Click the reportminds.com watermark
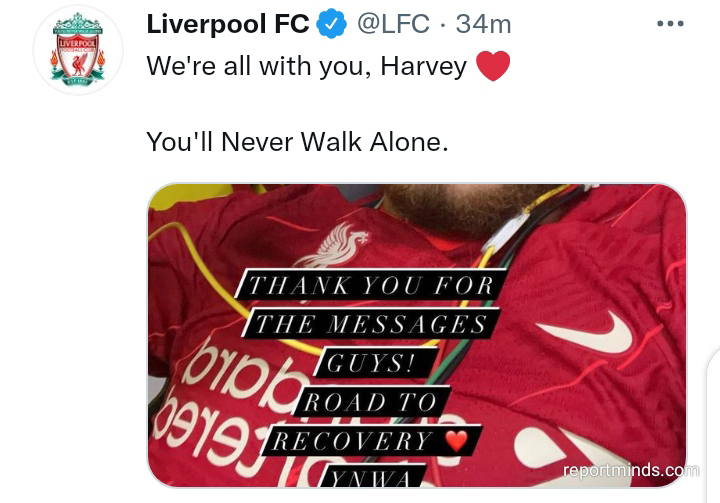Screen dimensions: 720x503 click(631, 470)
